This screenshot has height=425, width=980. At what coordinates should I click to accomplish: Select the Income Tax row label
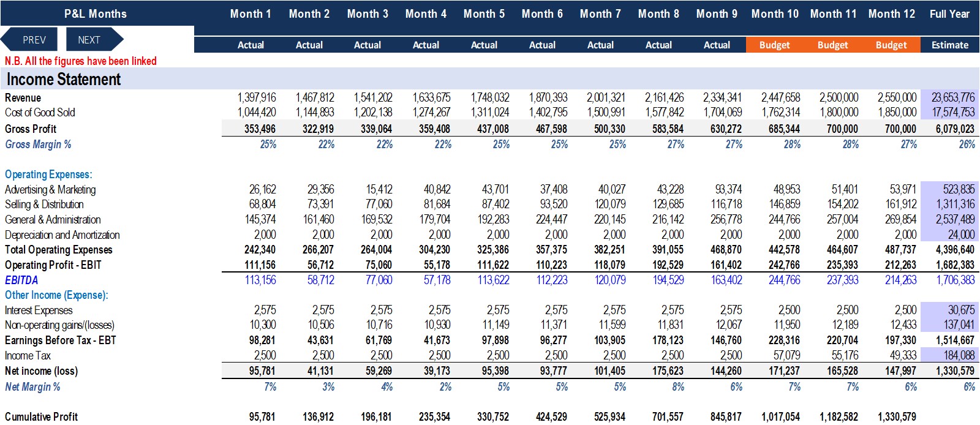coord(28,356)
